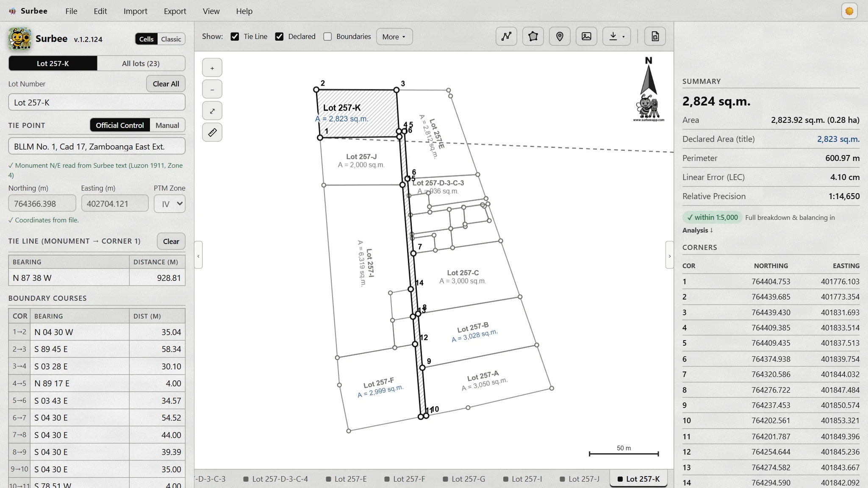This screenshot has height=488, width=868.
Task: Fit plan to view with expand arrows icon
Action: [x=212, y=111]
